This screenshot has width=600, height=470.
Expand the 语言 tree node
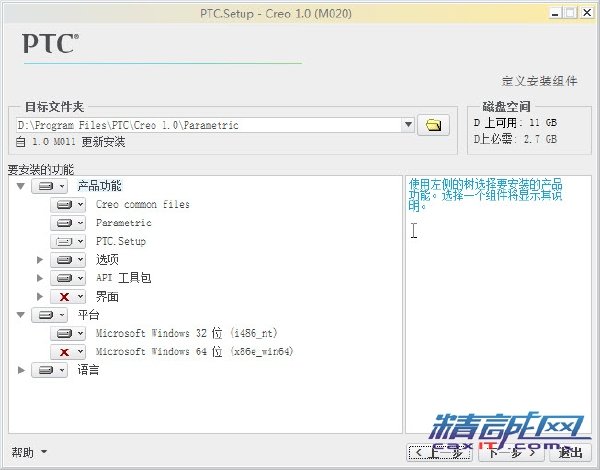tap(21, 370)
